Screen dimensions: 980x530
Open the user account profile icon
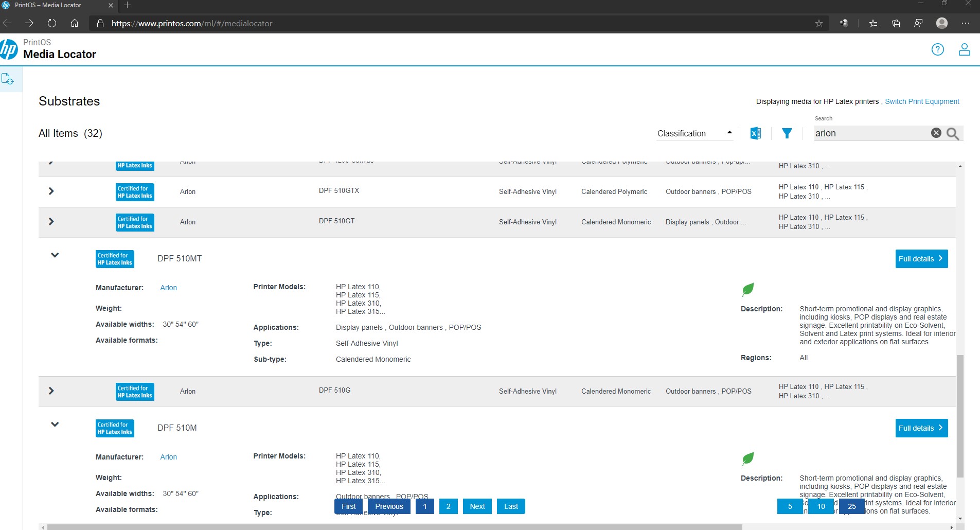(965, 49)
